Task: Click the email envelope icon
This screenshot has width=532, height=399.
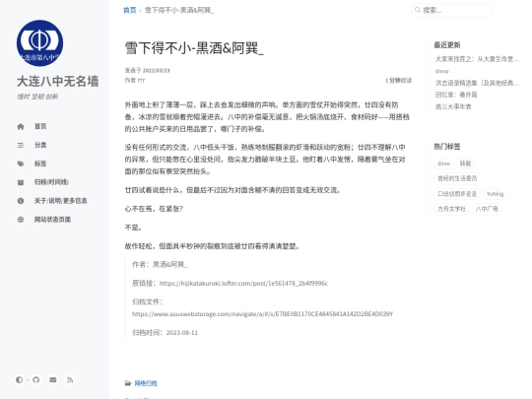Action: 53,379
